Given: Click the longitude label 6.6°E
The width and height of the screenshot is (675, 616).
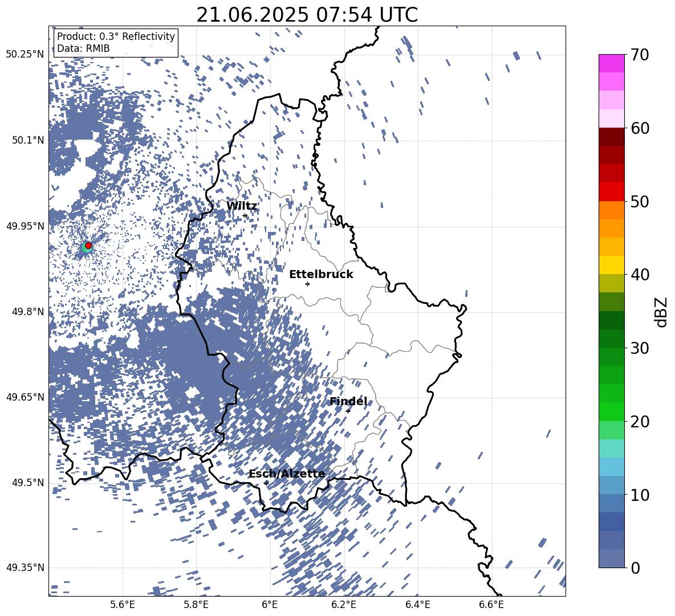Looking at the screenshot, I should [x=491, y=605].
